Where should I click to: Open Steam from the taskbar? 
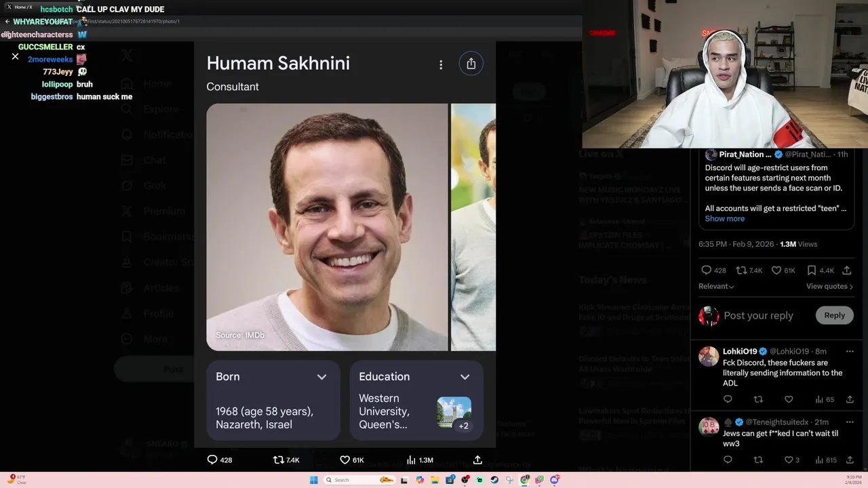tap(494, 480)
